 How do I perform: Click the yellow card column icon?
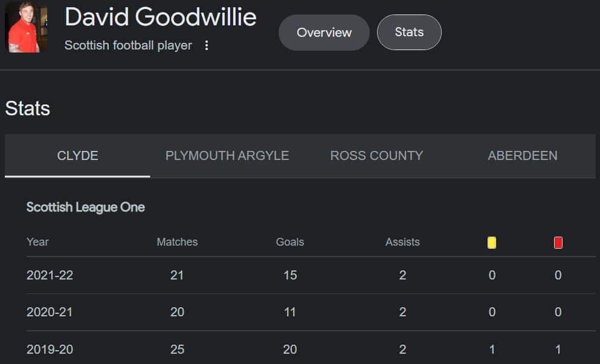point(492,243)
